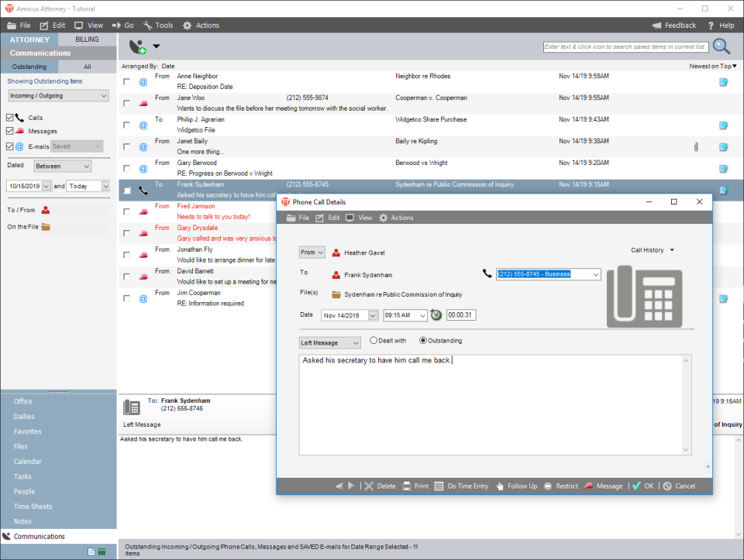Toggle the Messages checkbox
This screenshot has height=560, width=744.
(x=9, y=131)
